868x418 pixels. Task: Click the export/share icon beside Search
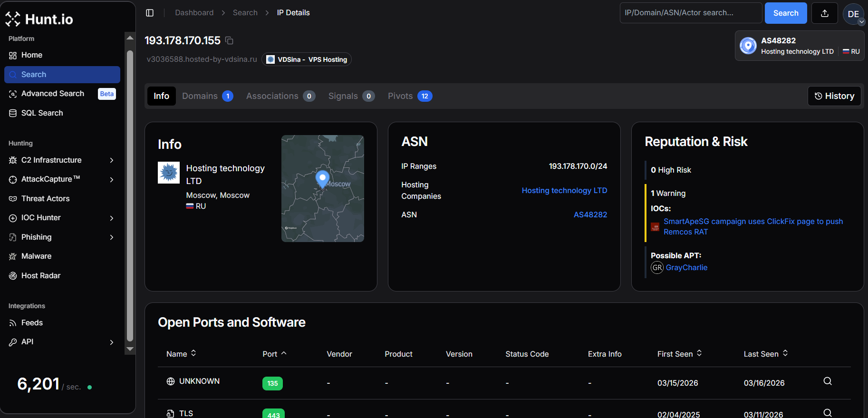pyautogui.click(x=825, y=13)
